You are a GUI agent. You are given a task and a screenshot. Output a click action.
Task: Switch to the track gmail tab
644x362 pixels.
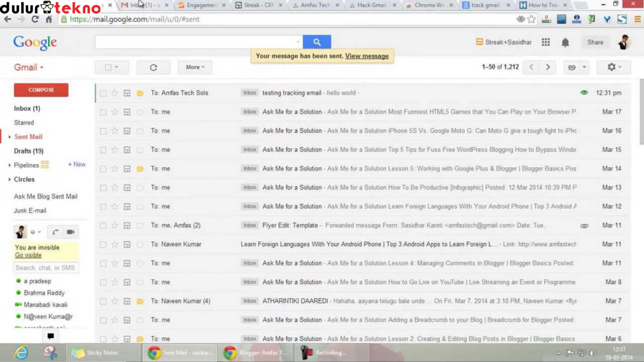tap(485, 5)
